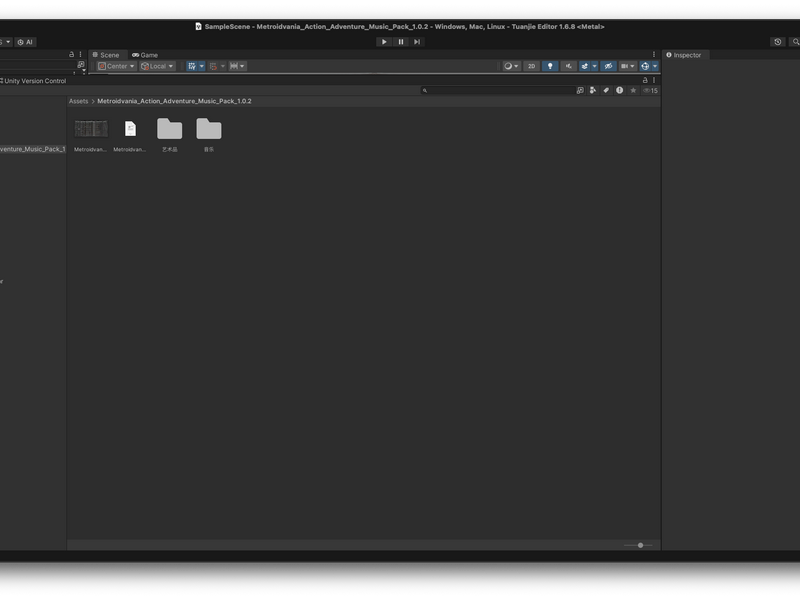Image resolution: width=800 pixels, height=600 pixels.
Task: Select the Music_Pack folder tree row
Action: (x=33, y=149)
